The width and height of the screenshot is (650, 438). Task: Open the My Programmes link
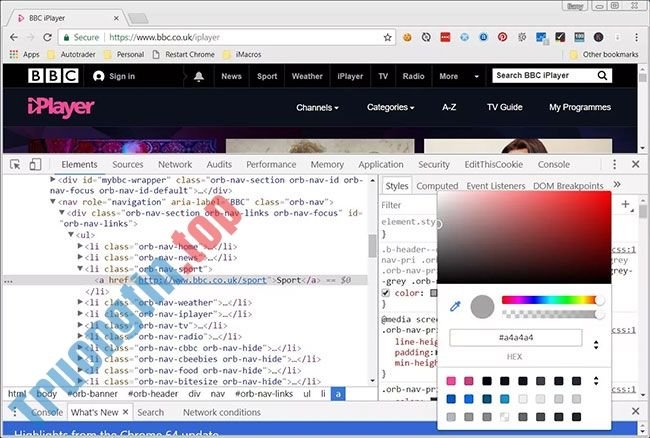click(x=579, y=107)
